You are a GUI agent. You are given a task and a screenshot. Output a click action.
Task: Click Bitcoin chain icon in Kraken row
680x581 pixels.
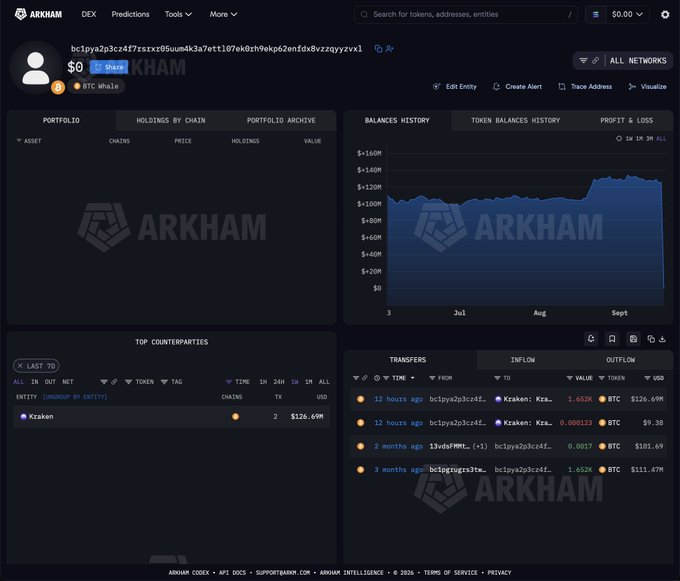pyautogui.click(x=235, y=417)
